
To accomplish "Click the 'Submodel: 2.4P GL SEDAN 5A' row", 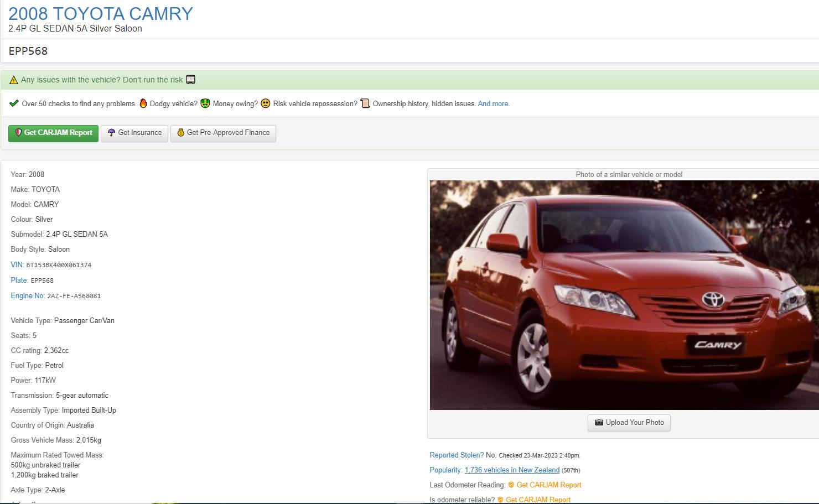I will coord(59,234).
